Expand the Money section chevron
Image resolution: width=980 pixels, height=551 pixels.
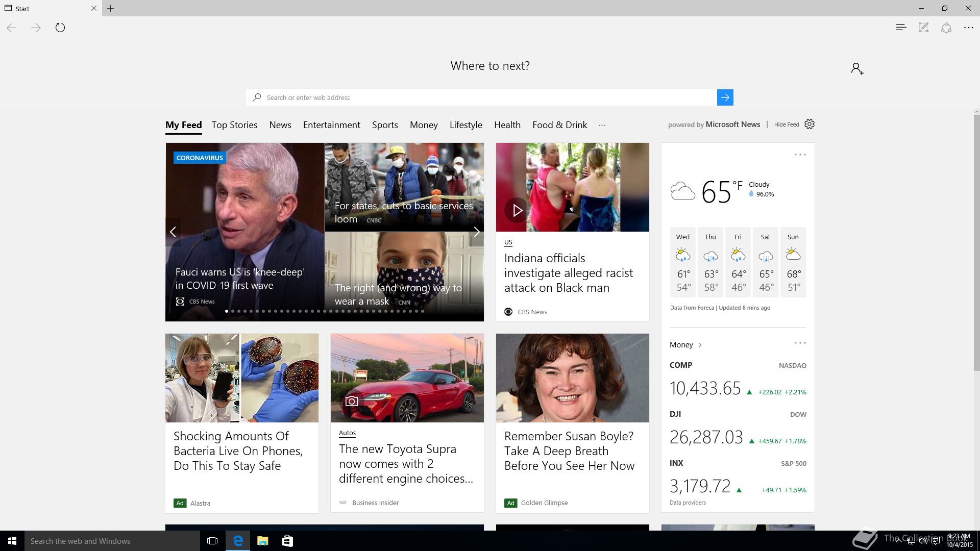(700, 345)
